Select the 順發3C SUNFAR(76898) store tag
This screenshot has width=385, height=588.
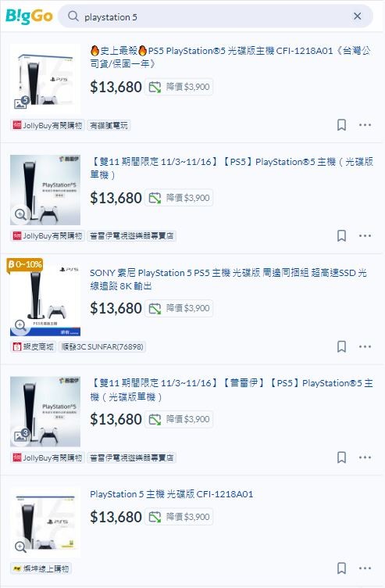point(102,347)
